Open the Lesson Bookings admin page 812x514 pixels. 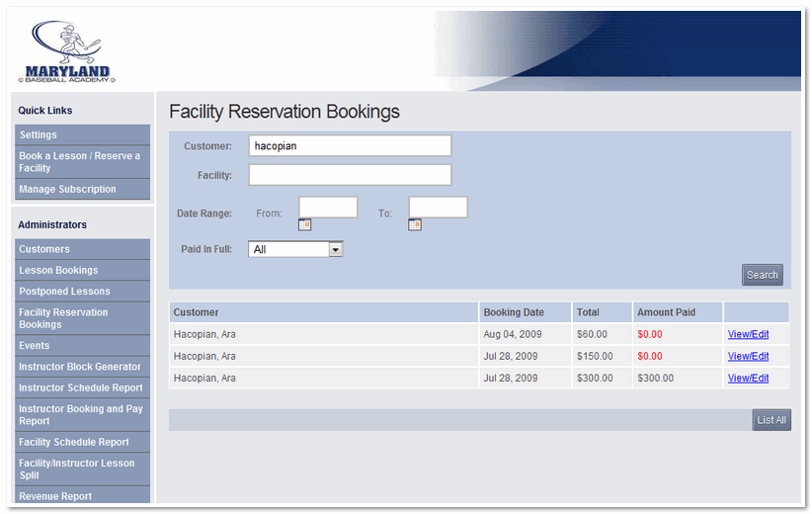pyautogui.click(x=82, y=270)
